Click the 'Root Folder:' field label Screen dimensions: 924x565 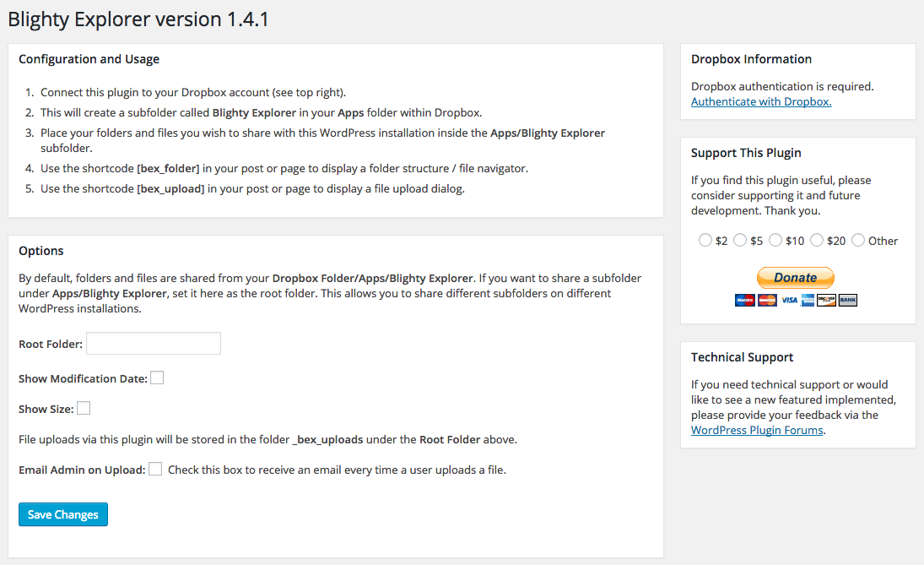(51, 344)
